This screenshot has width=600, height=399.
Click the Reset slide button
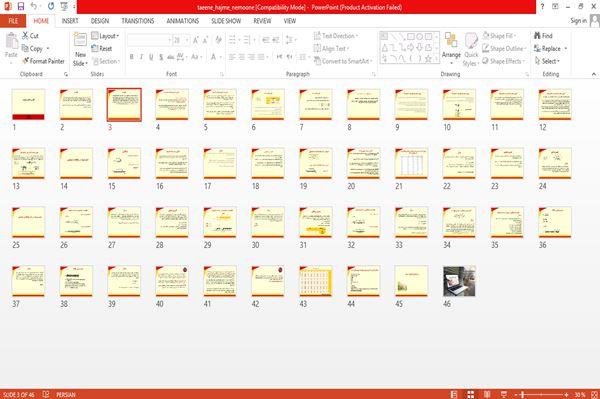click(102, 49)
